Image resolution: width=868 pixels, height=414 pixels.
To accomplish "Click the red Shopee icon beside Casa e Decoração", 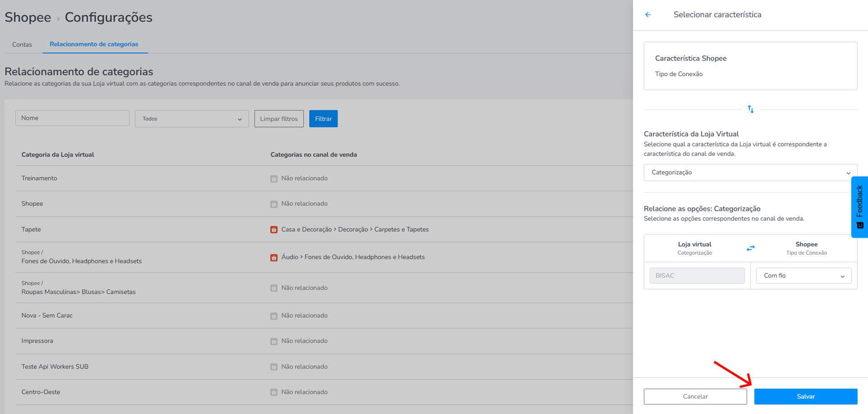I will 274,230.
